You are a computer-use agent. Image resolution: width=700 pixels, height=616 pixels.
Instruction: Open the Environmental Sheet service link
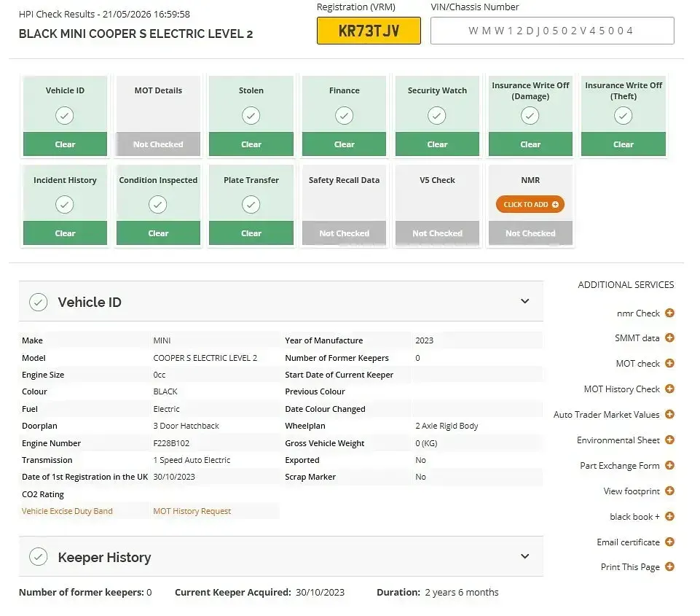tap(618, 440)
